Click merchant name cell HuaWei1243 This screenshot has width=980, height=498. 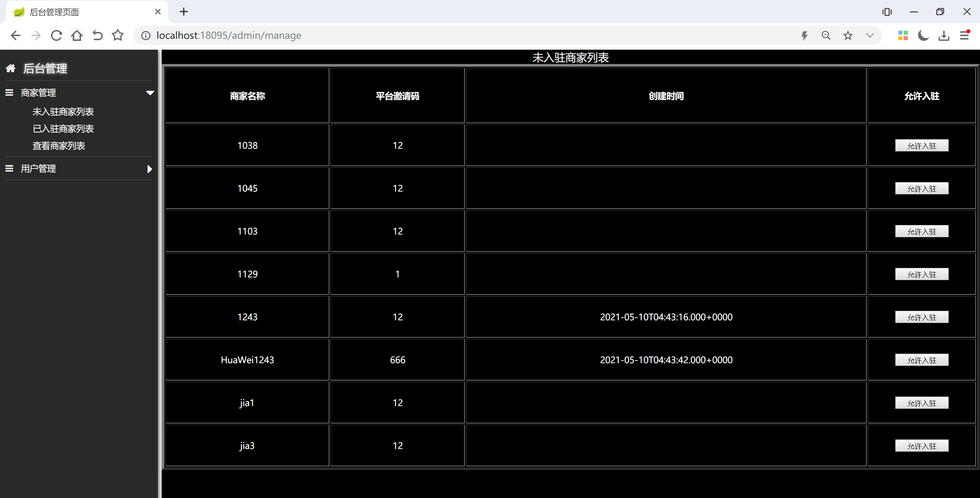[247, 360]
